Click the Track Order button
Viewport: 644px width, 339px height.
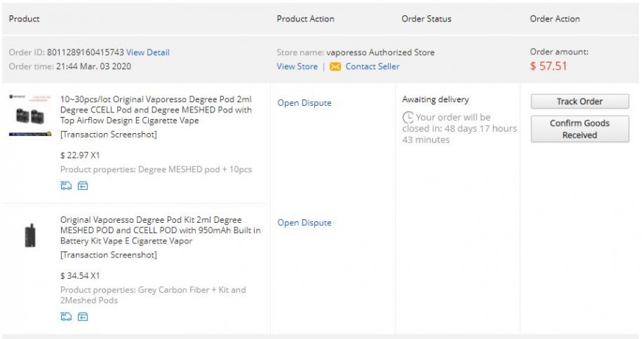pos(579,101)
